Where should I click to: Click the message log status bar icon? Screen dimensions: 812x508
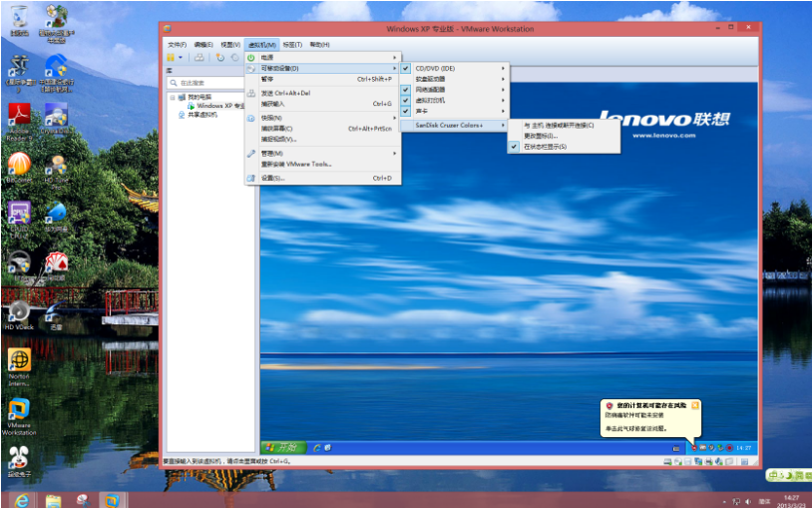pos(745,461)
